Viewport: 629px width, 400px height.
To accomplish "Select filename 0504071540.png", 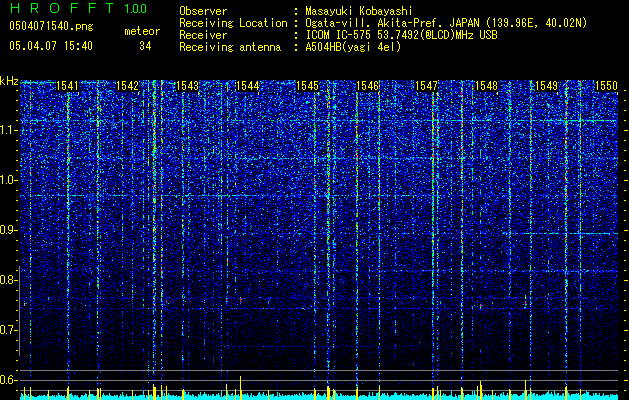I will click(51, 26).
